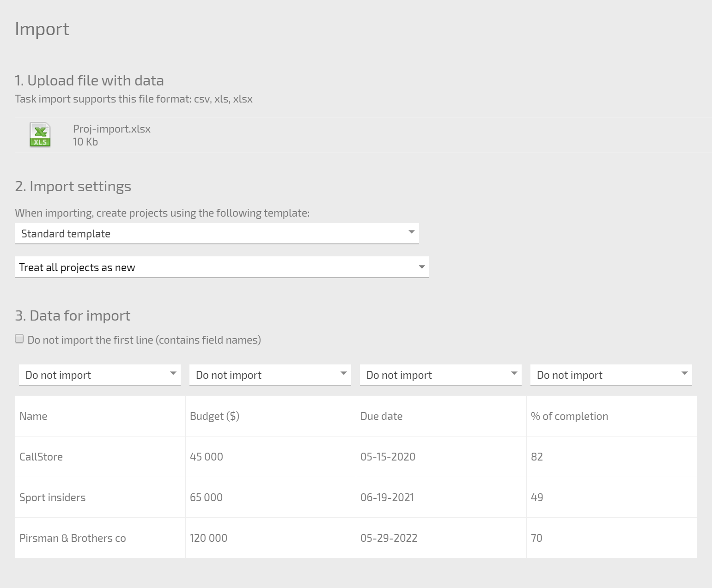Screen dimensions: 712x588
Task: Select the 'Due date' header cell
Action: (441, 416)
